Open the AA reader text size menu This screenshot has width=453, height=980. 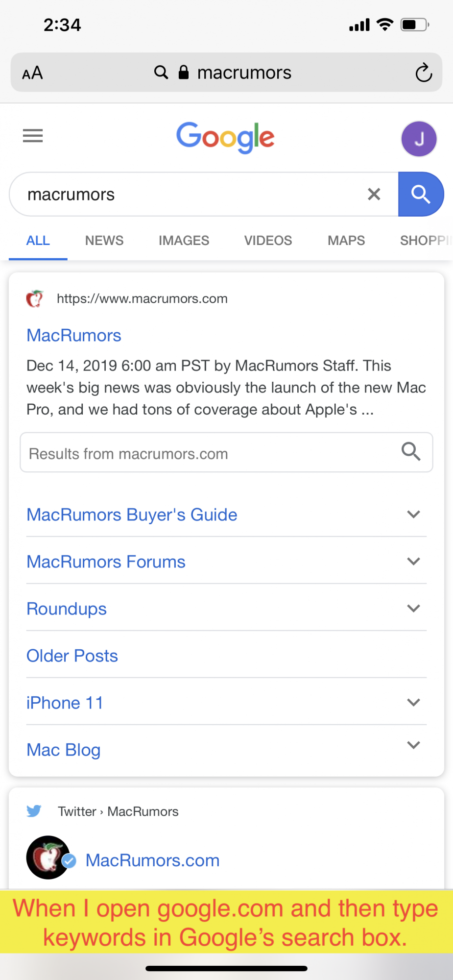pos(32,73)
